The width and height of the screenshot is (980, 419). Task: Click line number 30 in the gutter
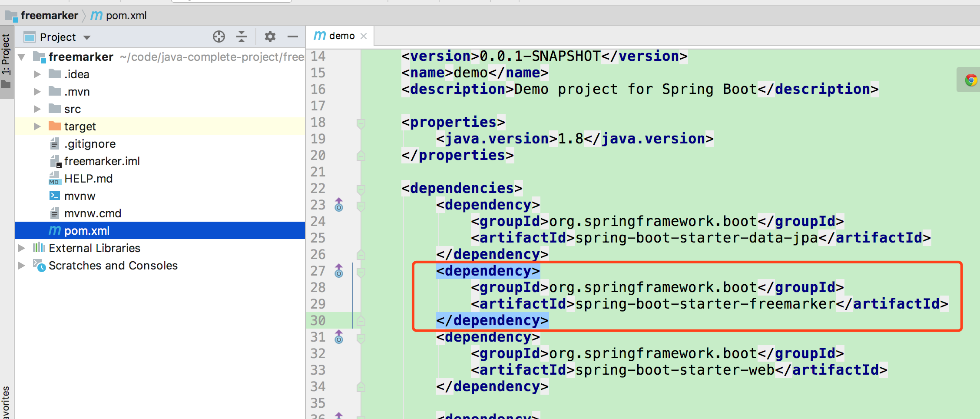click(x=318, y=320)
